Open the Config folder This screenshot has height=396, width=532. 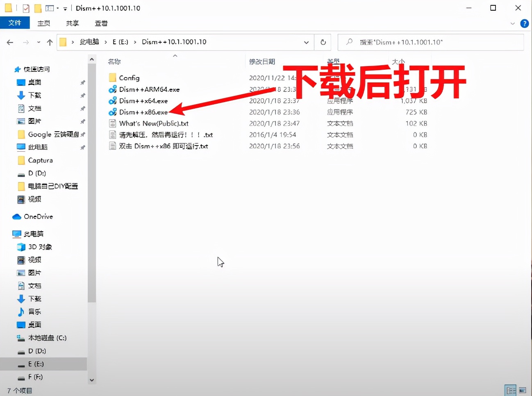pos(128,77)
